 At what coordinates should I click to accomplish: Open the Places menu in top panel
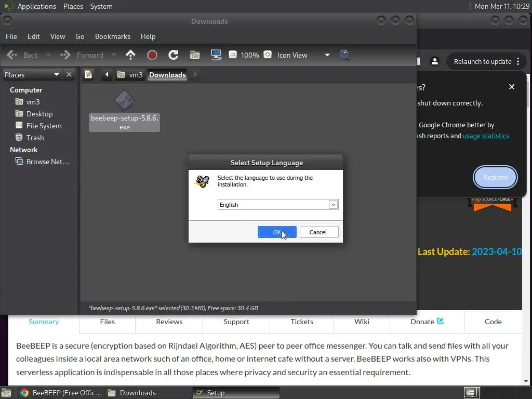(73, 6)
